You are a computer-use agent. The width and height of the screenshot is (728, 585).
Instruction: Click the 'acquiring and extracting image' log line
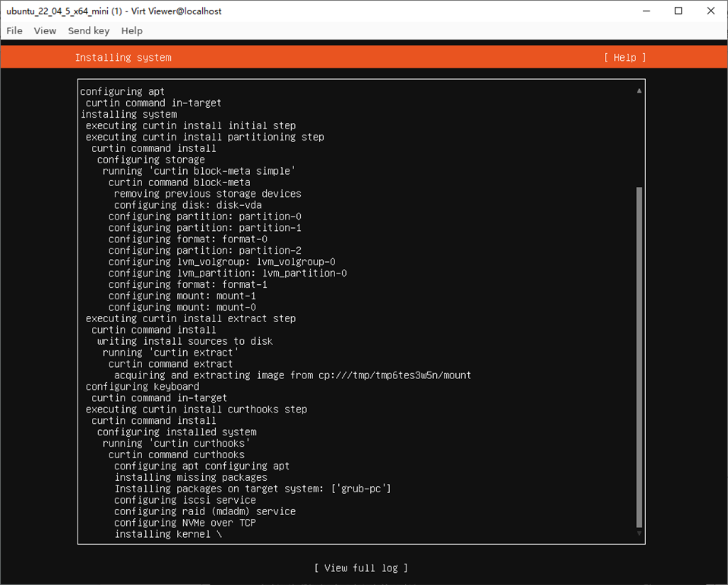click(293, 375)
